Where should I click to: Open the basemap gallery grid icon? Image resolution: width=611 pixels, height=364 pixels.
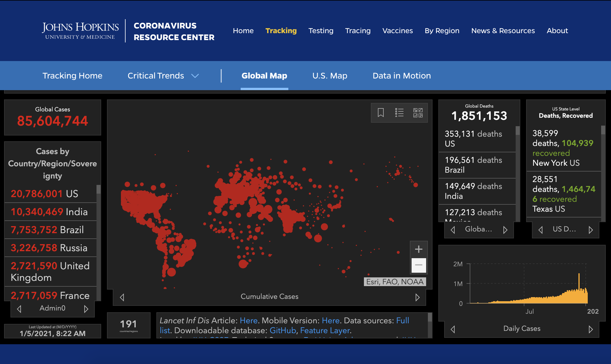(x=418, y=113)
